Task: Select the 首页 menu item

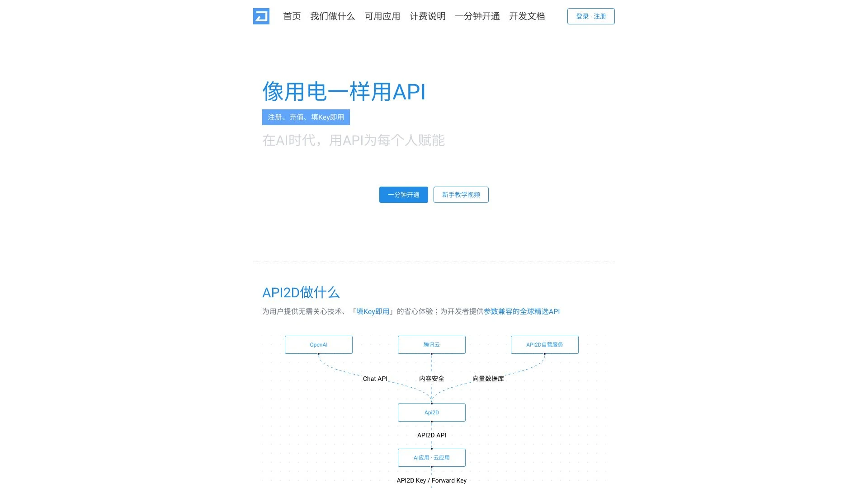Action: tap(292, 16)
